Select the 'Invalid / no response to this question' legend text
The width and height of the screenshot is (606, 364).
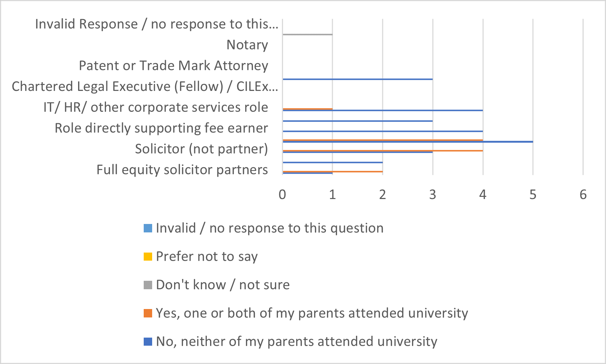(269, 228)
